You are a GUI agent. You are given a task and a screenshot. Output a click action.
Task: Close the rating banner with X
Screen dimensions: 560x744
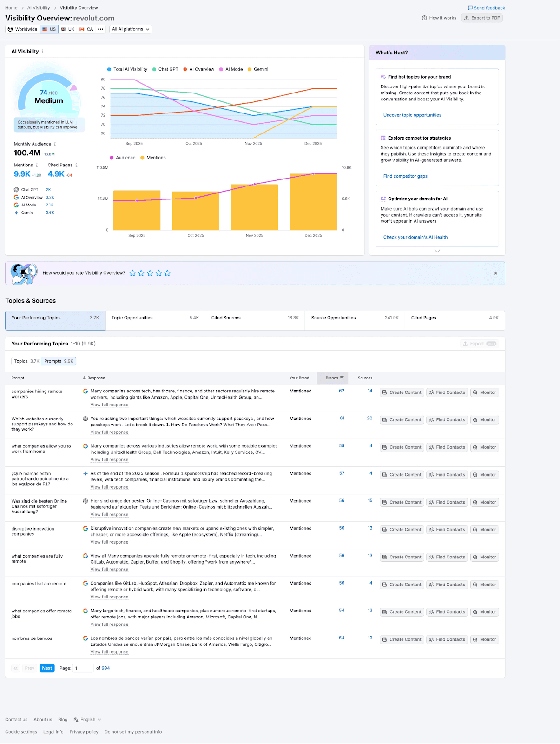tap(495, 273)
